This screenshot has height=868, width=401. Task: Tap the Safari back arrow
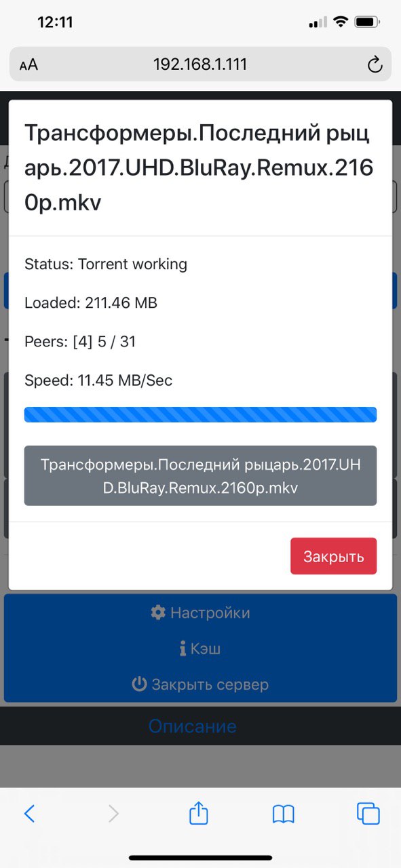coord(29,813)
